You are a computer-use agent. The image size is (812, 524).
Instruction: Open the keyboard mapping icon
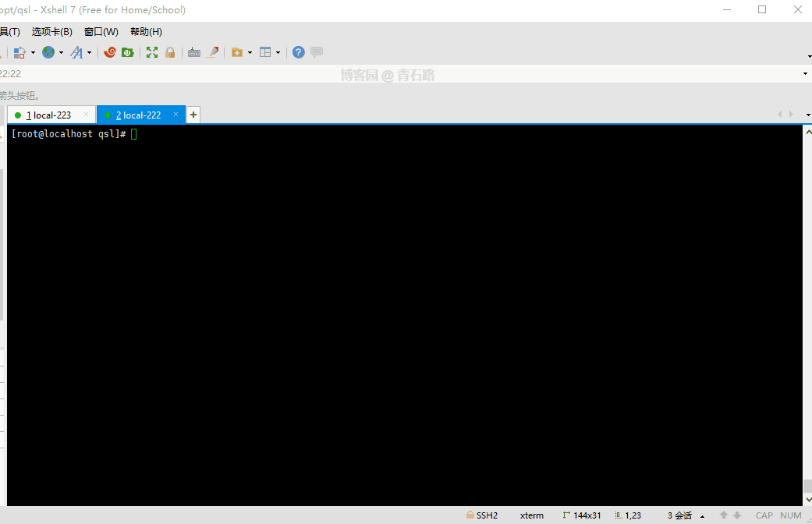(194, 52)
